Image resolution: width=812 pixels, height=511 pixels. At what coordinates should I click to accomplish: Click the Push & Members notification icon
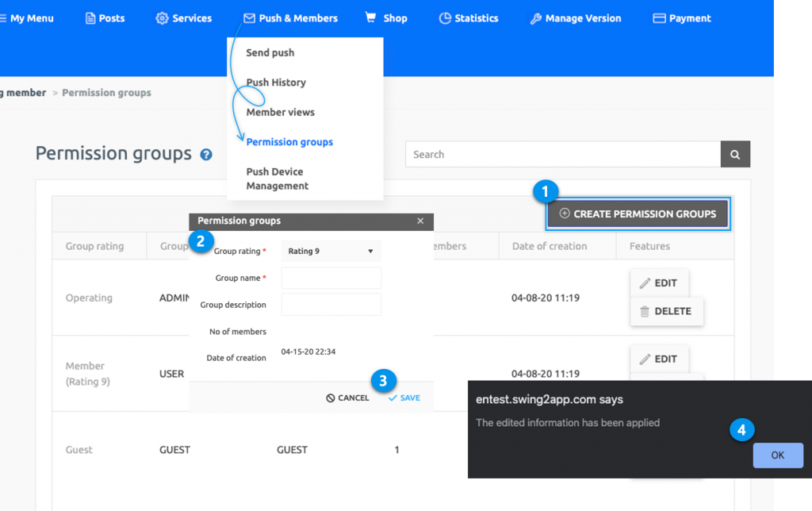pos(248,17)
